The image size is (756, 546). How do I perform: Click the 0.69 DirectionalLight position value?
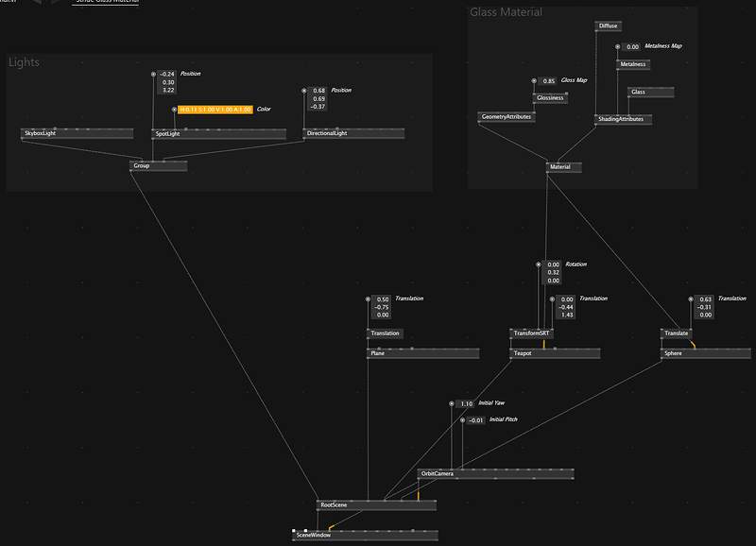point(318,99)
